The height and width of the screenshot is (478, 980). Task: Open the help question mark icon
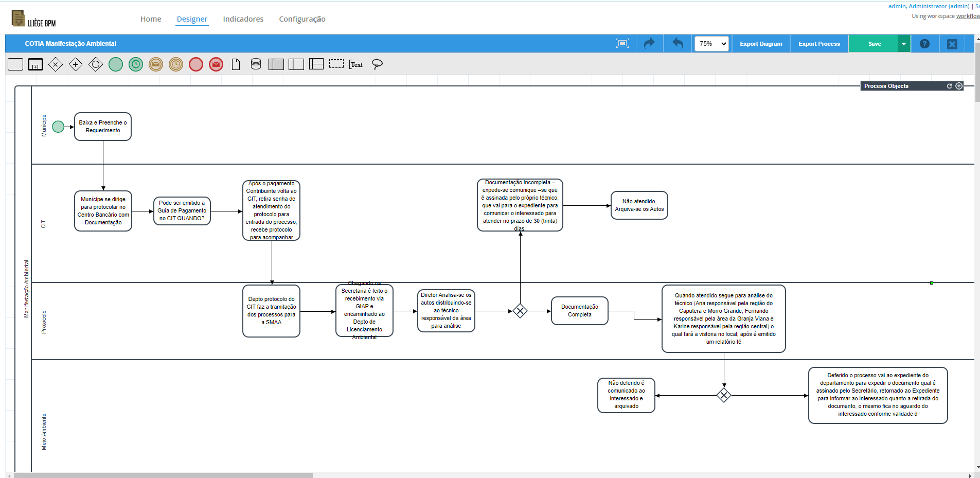pos(924,44)
